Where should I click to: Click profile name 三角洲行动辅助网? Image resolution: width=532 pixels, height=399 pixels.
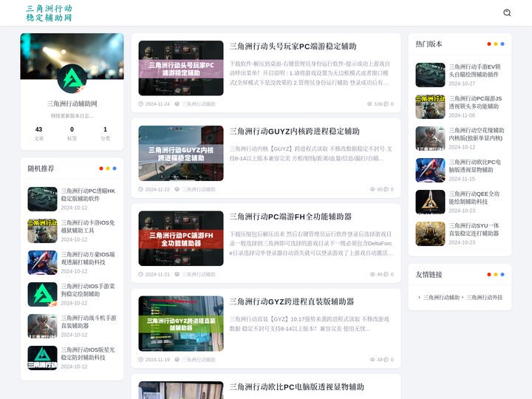[x=72, y=103]
